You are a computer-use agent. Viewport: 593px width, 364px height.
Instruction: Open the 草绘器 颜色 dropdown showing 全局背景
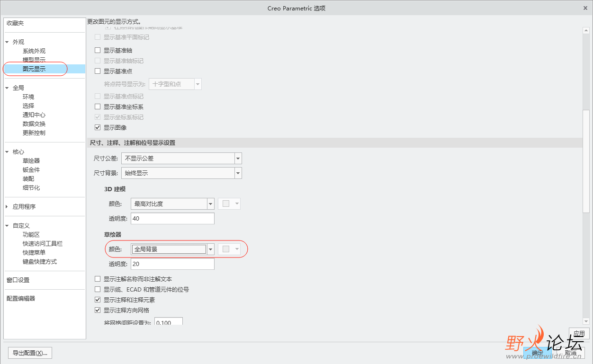pyautogui.click(x=172, y=249)
